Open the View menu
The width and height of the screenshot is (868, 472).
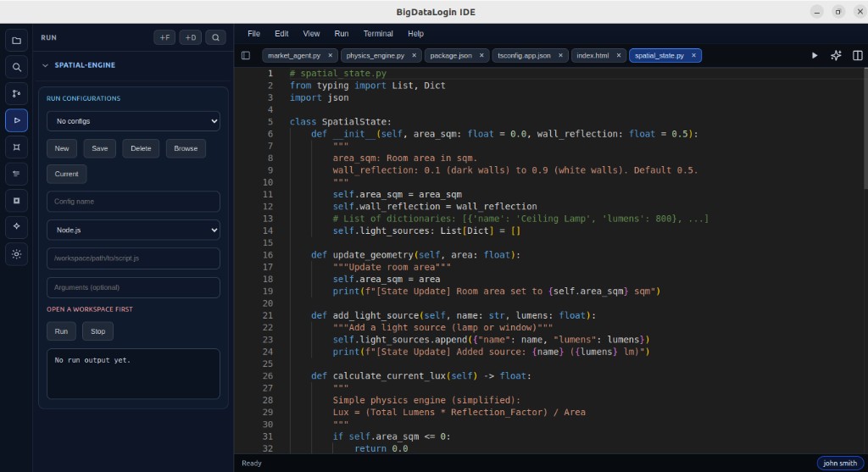[x=311, y=34]
